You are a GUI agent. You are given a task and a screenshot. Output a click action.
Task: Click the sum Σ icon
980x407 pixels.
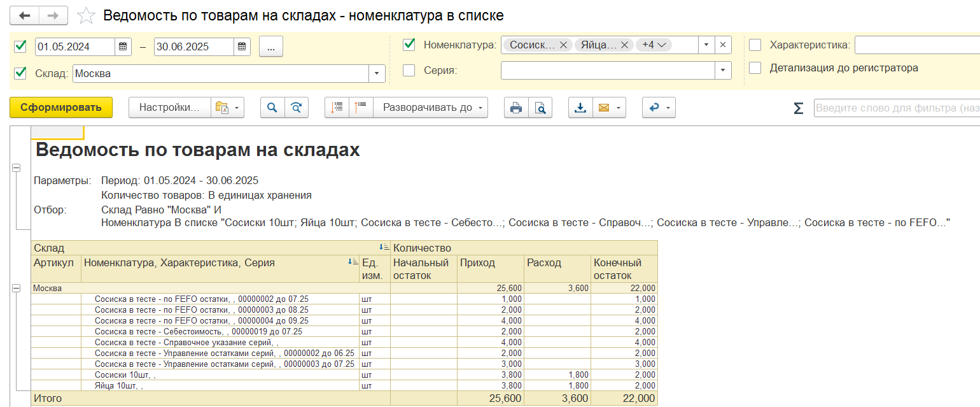[798, 108]
